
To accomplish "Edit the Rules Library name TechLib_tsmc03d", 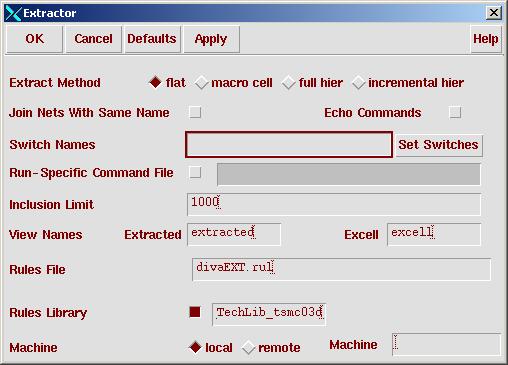I will pos(269,314).
